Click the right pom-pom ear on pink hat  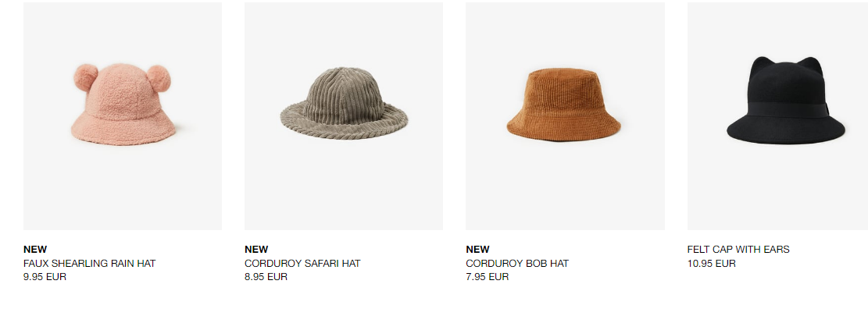pos(159,79)
